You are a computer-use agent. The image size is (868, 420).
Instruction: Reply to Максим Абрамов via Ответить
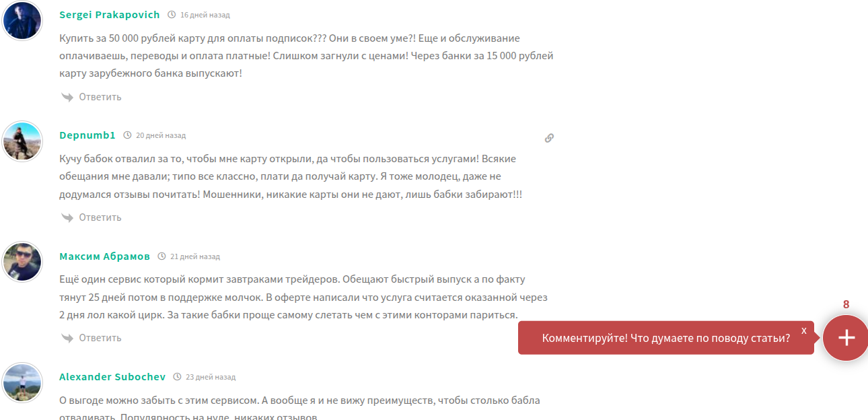(x=100, y=338)
